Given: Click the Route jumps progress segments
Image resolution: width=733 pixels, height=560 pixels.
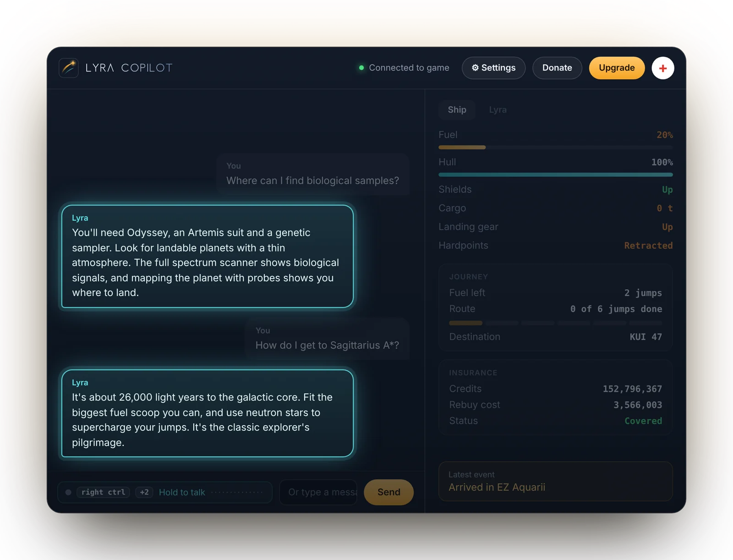Looking at the screenshot, I should (556, 323).
